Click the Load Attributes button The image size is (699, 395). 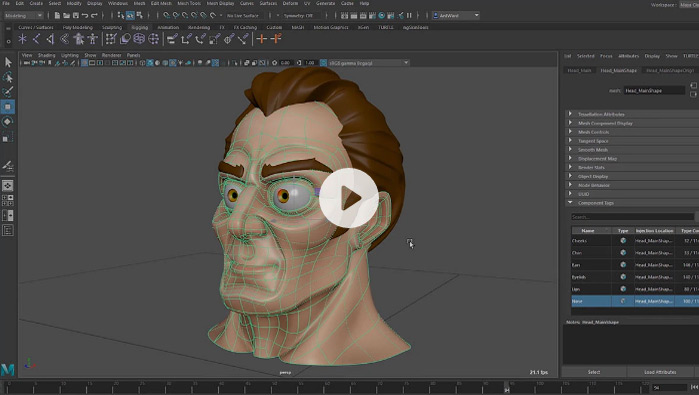tap(660, 372)
